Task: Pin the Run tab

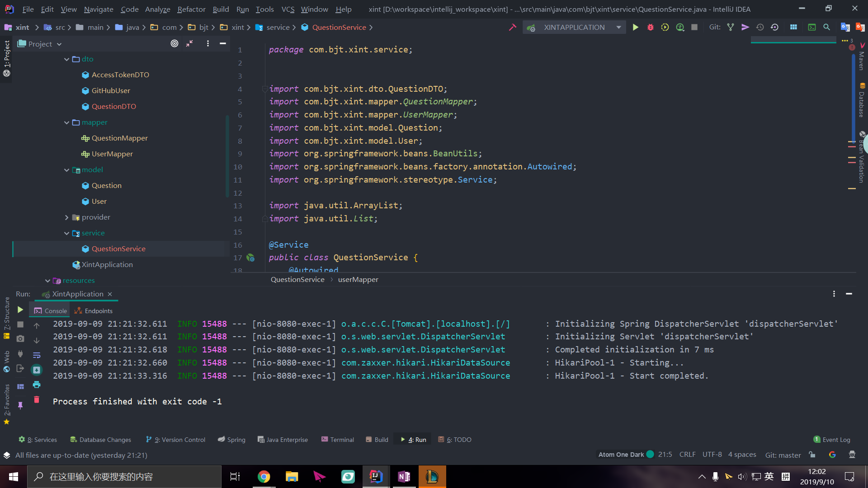Action: coord(20,405)
